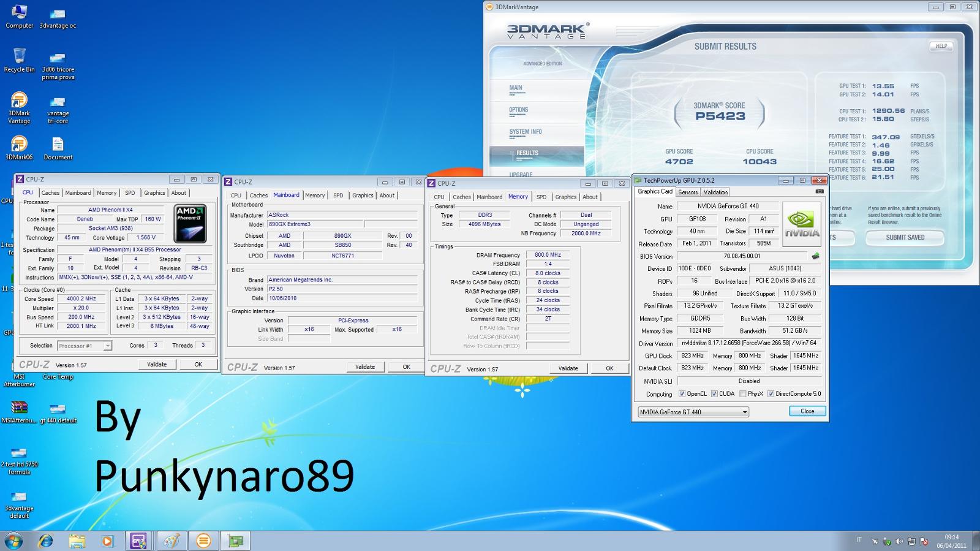Open Windows Media Player from the taskbar
This screenshot has height=551, width=980.
tap(107, 541)
